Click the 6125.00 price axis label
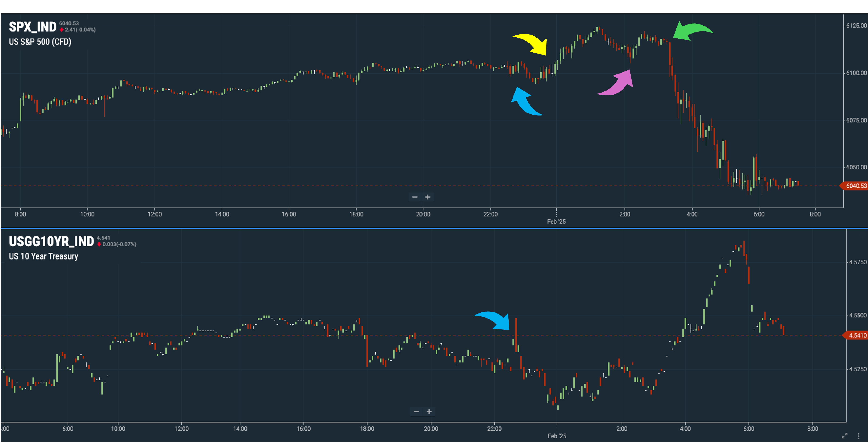Screen dimensions: 868x442 (x=856, y=26)
